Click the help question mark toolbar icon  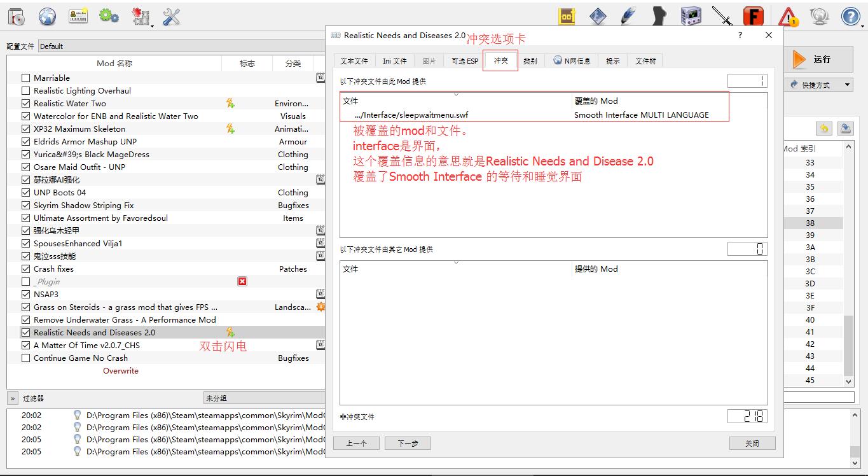click(x=850, y=17)
